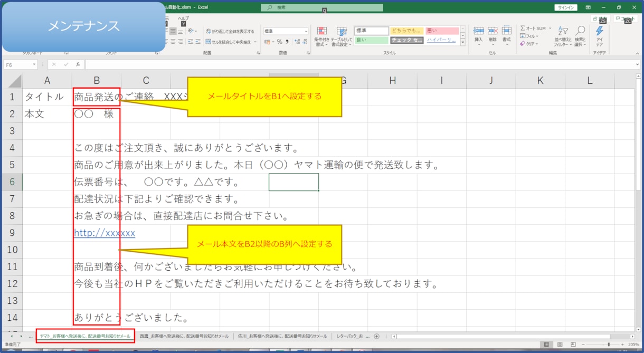Click the next sheet tabs navigation arrow
This screenshot has height=353, width=644.
(x=21, y=336)
